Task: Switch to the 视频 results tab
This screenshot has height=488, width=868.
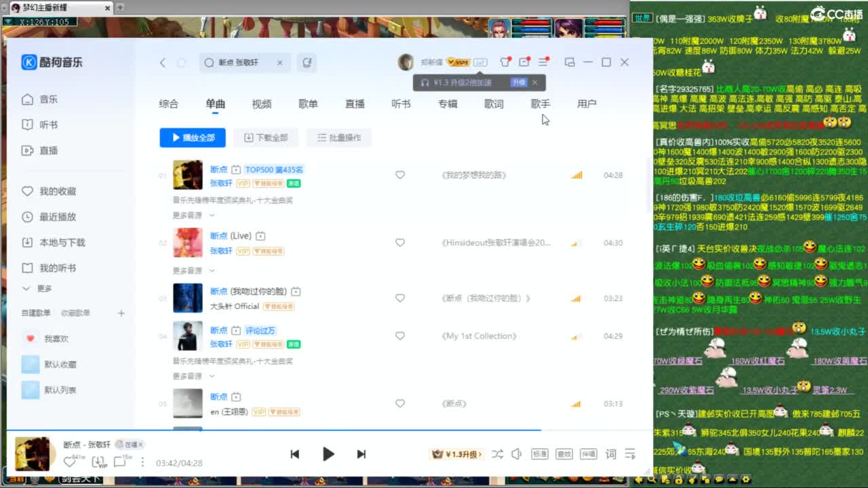Action: coord(262,104)
